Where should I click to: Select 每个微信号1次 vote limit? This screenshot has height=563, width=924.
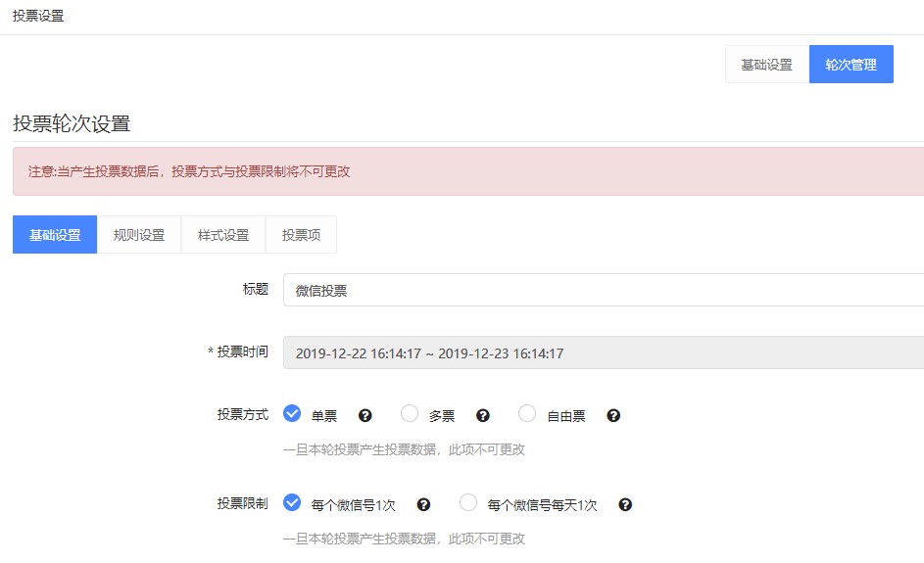tap(292, 502)
